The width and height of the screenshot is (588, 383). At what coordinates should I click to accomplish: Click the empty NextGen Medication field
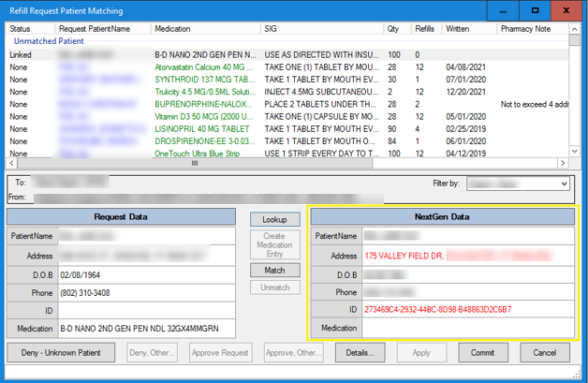(468, 328)
